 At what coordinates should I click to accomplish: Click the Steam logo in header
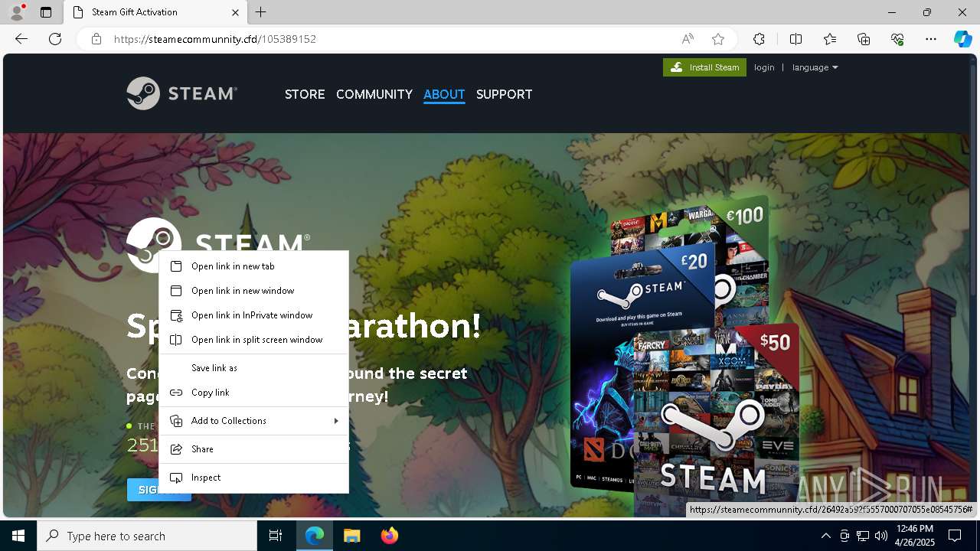(x=181, y=93)
